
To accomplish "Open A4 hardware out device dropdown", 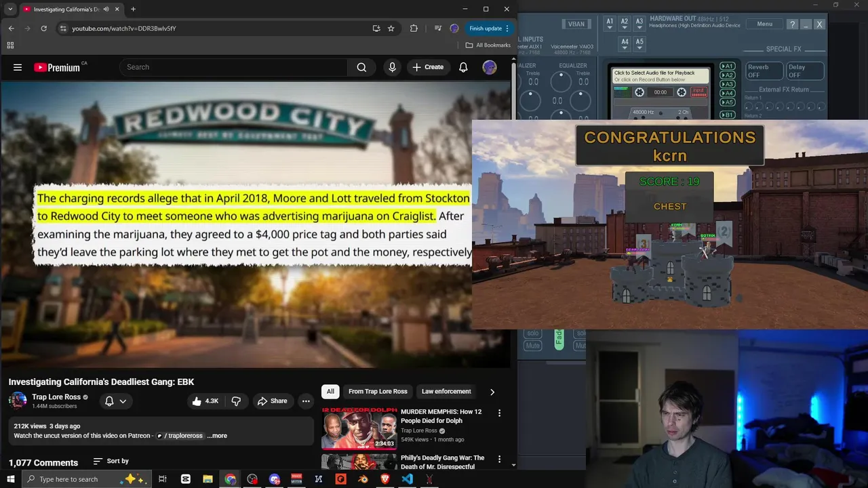I will tap(625, 43).
